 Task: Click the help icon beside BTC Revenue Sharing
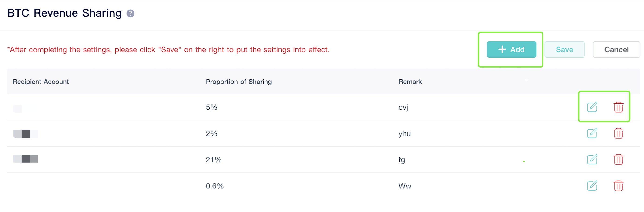tap(130, 14)
